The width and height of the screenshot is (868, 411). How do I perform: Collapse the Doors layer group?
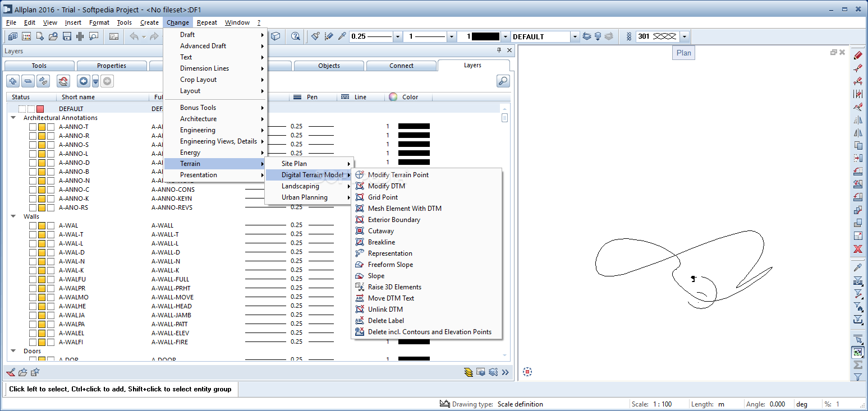click(13, 351)
